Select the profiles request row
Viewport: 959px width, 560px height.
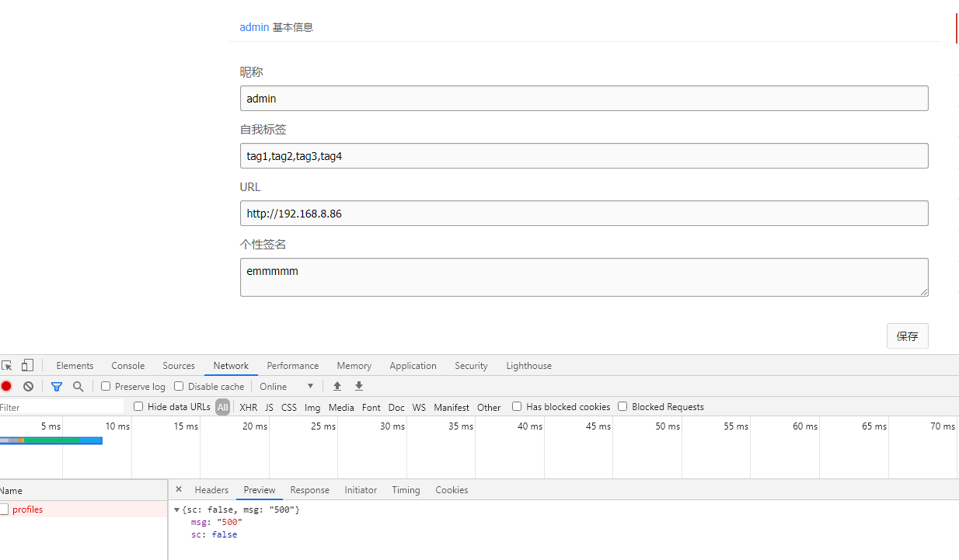coord(28,510)
